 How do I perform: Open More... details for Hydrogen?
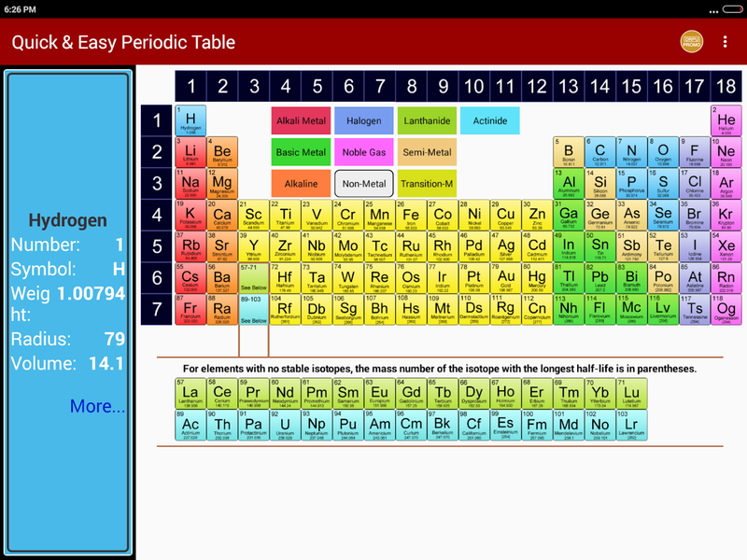97,406
